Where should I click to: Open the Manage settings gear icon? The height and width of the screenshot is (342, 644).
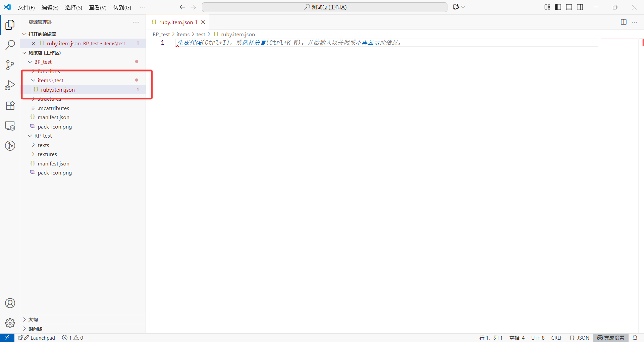pos(10,323)
